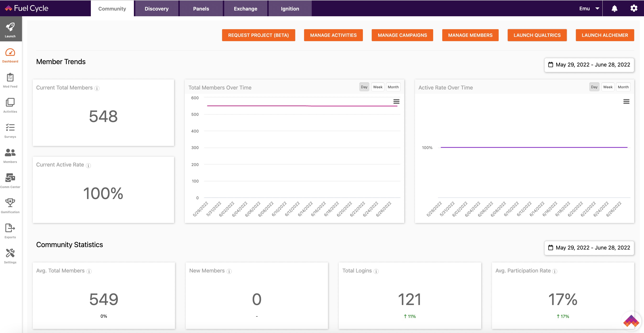
Task: Click the New Members value 0
Action: (x=257, y=299)
